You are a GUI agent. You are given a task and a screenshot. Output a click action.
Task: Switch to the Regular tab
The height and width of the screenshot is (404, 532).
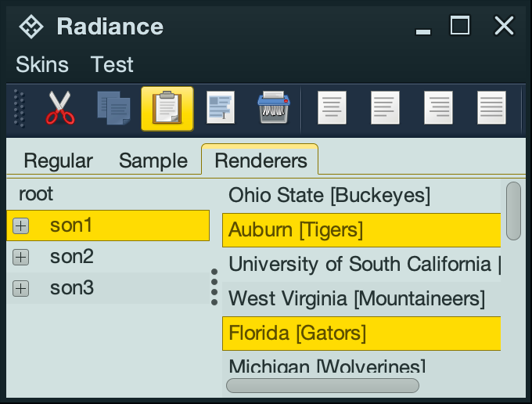click(58, 161)
